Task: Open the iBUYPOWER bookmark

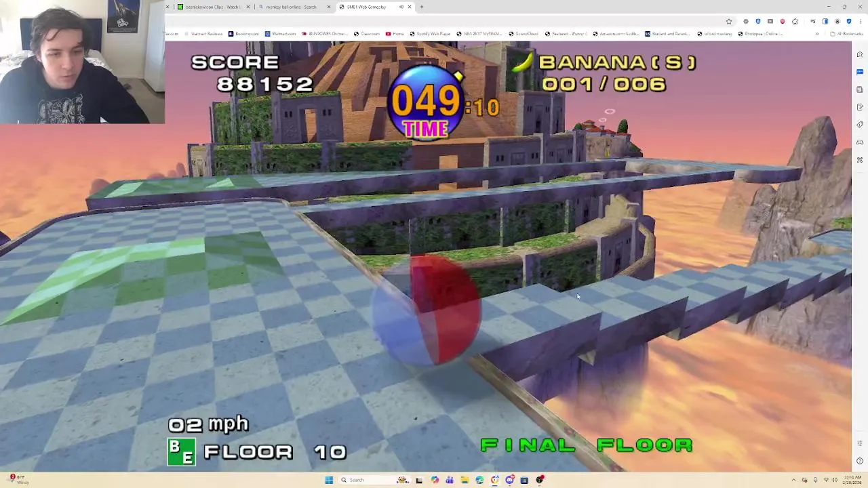Action: (324, 34)
